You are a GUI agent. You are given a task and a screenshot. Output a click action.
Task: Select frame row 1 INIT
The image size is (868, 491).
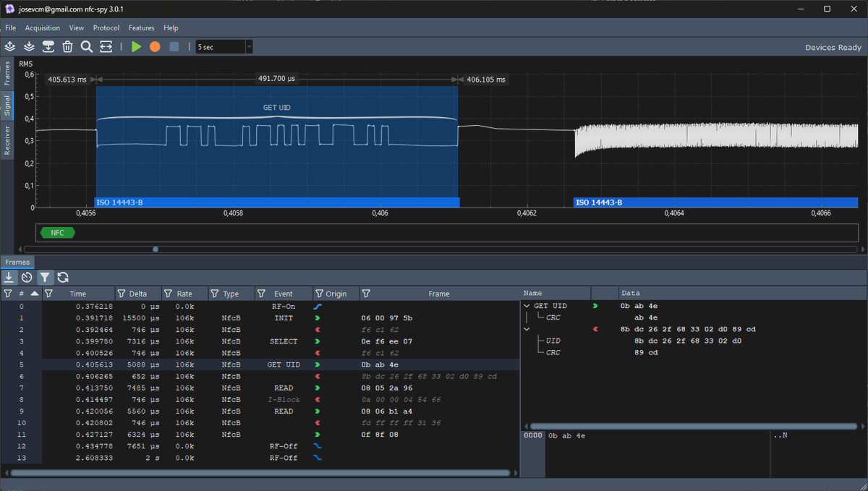[260, 318]
